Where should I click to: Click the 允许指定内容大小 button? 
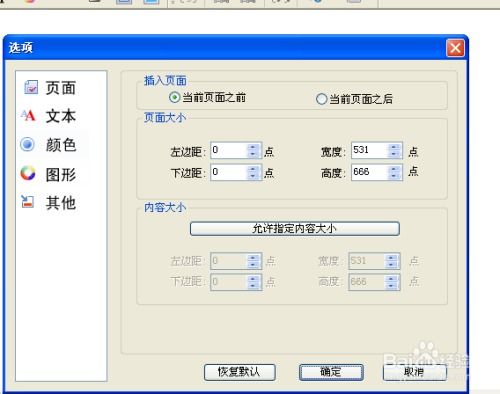[295, 229]
